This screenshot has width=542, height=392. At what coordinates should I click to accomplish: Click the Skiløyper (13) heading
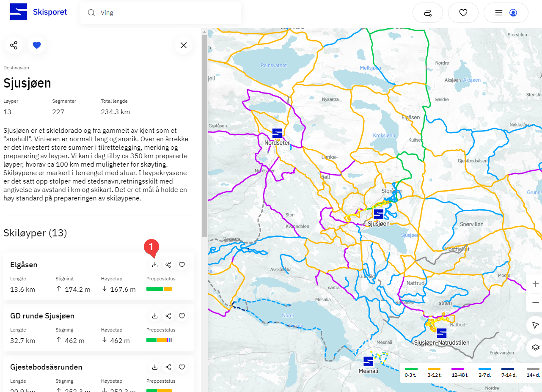(35, 233)
